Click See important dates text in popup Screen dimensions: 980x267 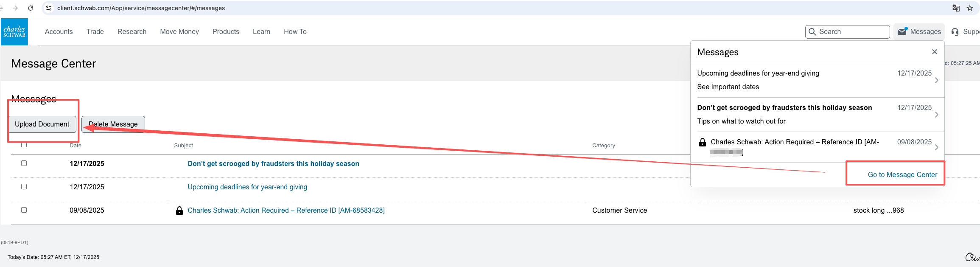(728, 87)
